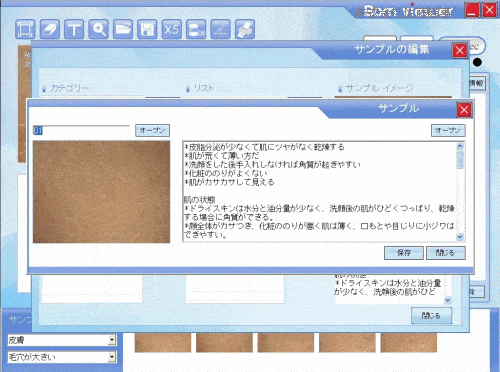The image size is (500, 372).
Task: Click 閉じる in the サンプル dialog
Action: tap(446, 253)
